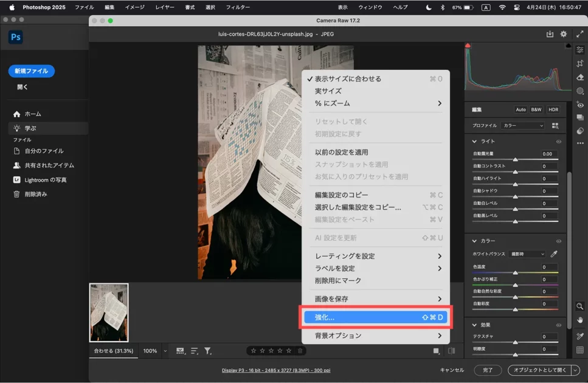Select the Crop tool in right toolbar
Screen dimensions: 588x383
(580, 63)
